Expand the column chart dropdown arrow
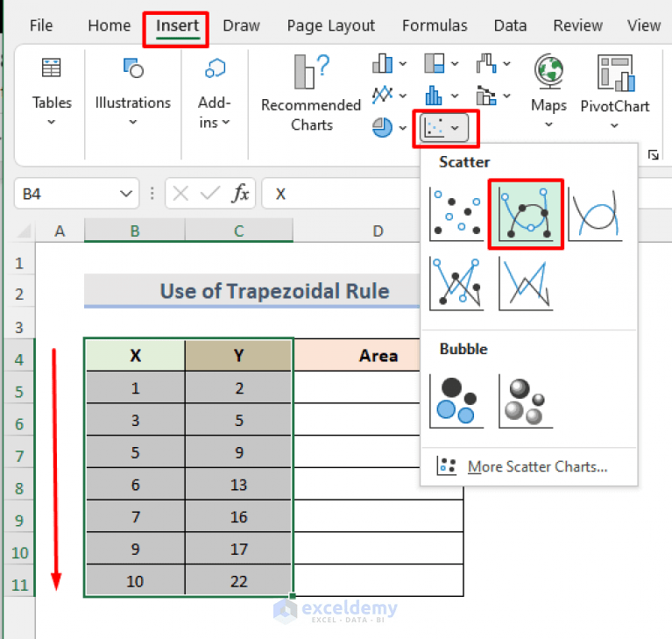Viewport: 672px width, 639px height. point(403,64)
